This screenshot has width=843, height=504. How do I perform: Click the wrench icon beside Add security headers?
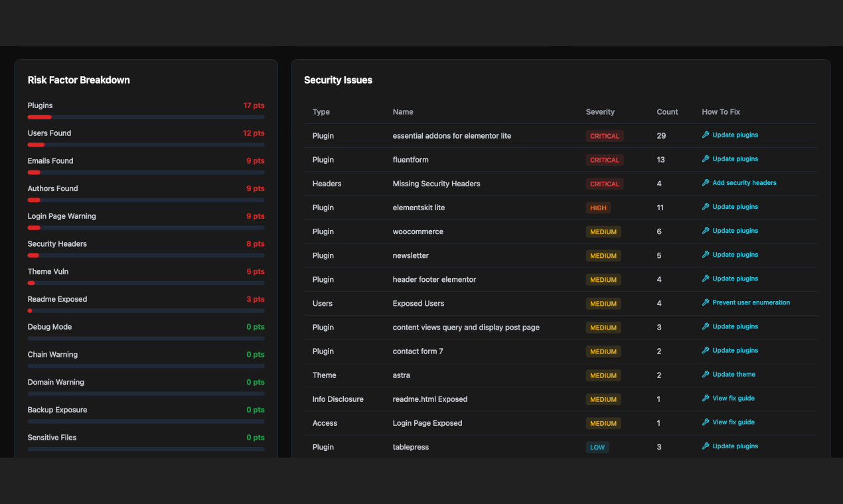[x=705, y=182]
